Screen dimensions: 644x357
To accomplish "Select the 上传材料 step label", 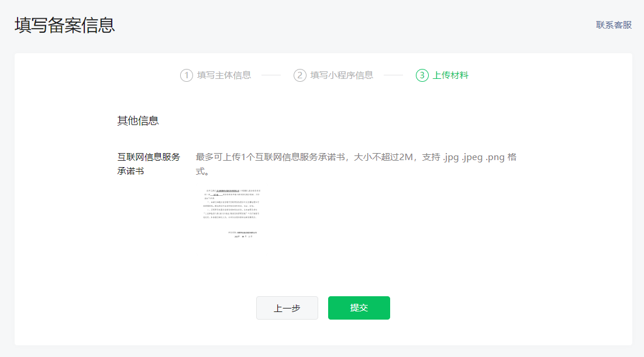I will coord(450,75).
